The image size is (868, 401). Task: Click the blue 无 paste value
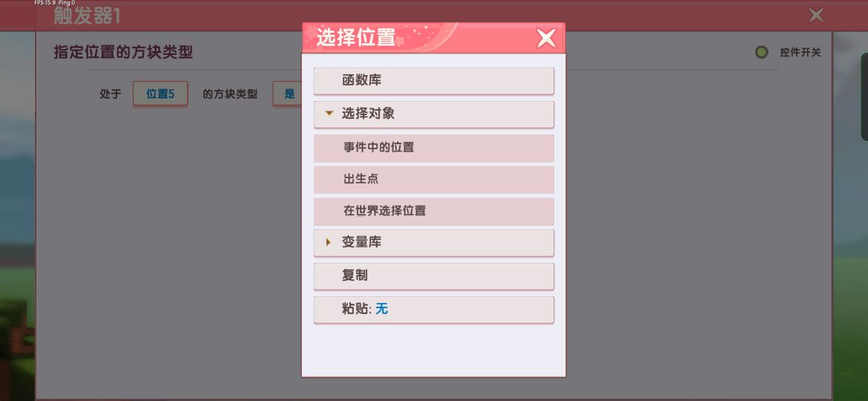[381, 309]
